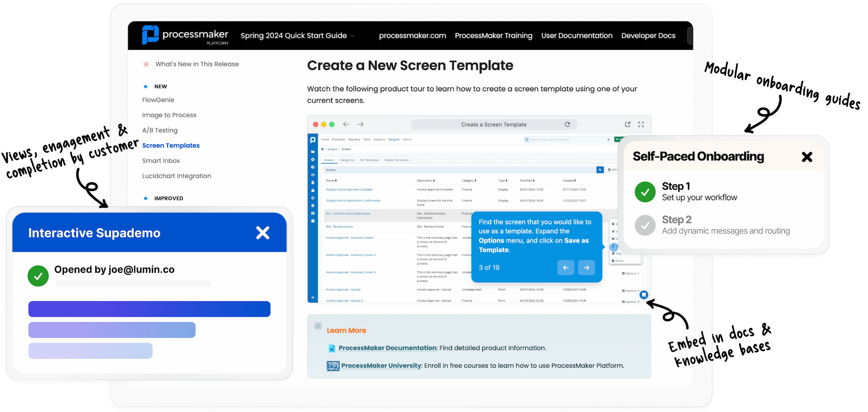
Task: Expand the demo to fullscreen
Action: coord(641,124)
